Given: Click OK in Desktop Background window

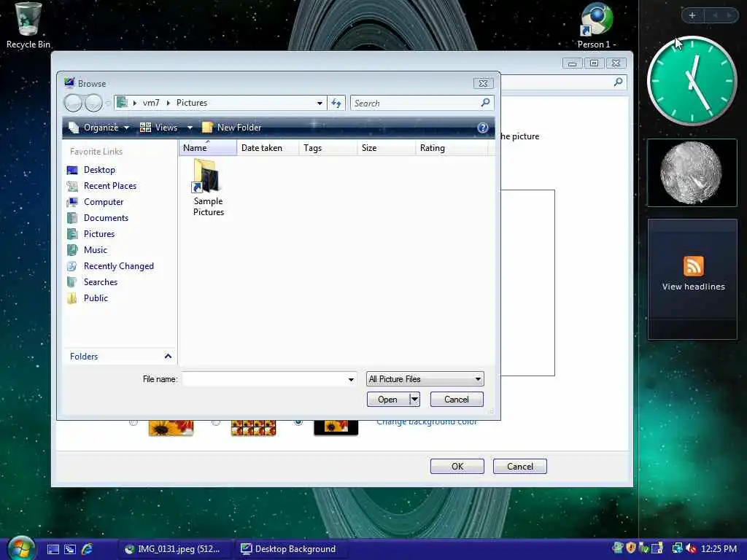Looking at the screenshot, I should [x=457, y=466].
